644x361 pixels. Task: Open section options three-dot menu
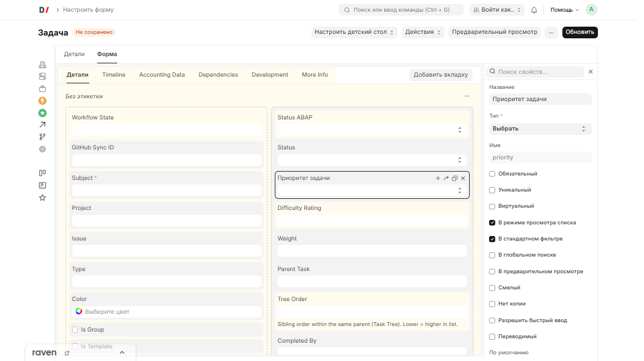click(467, 96)
